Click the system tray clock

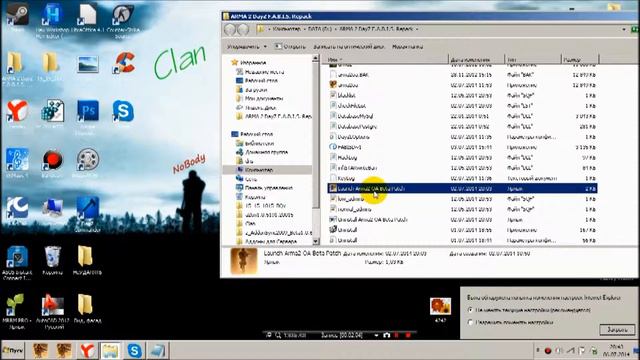tap(617, 350)
